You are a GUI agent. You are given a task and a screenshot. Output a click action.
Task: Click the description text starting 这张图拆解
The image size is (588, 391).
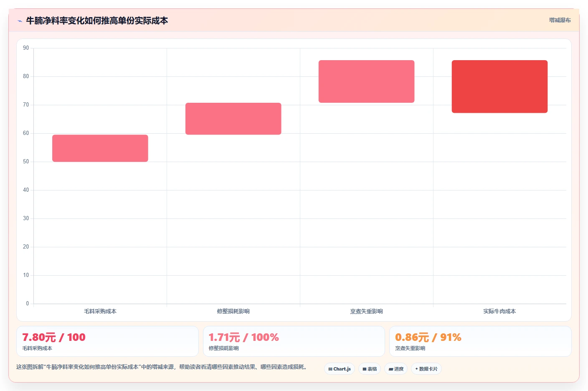click(163, 367)
